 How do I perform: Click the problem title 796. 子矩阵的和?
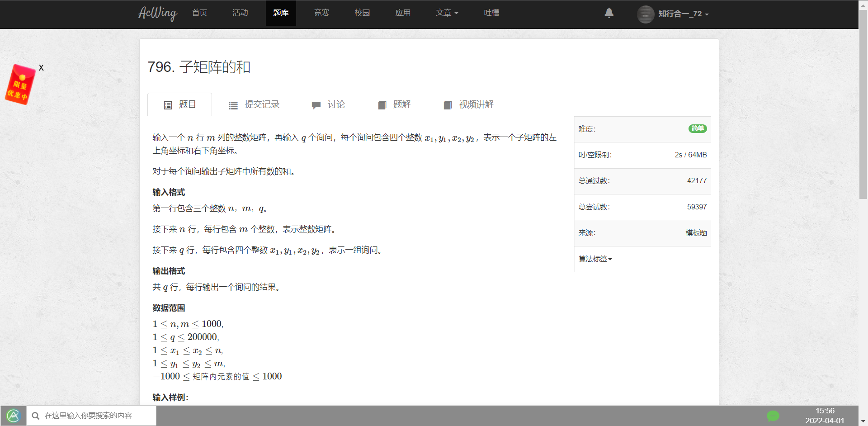point(199,67)
